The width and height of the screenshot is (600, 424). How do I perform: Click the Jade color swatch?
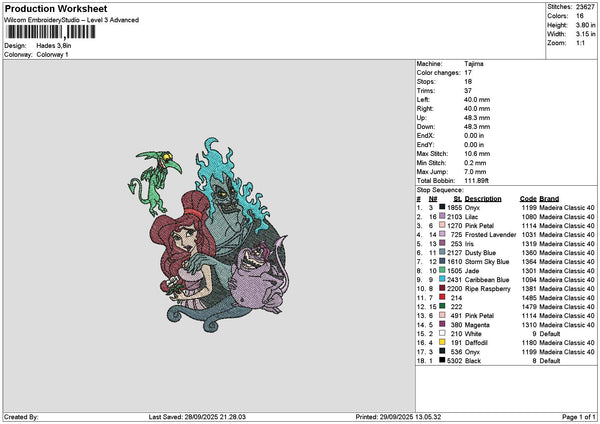click(442, 270)
